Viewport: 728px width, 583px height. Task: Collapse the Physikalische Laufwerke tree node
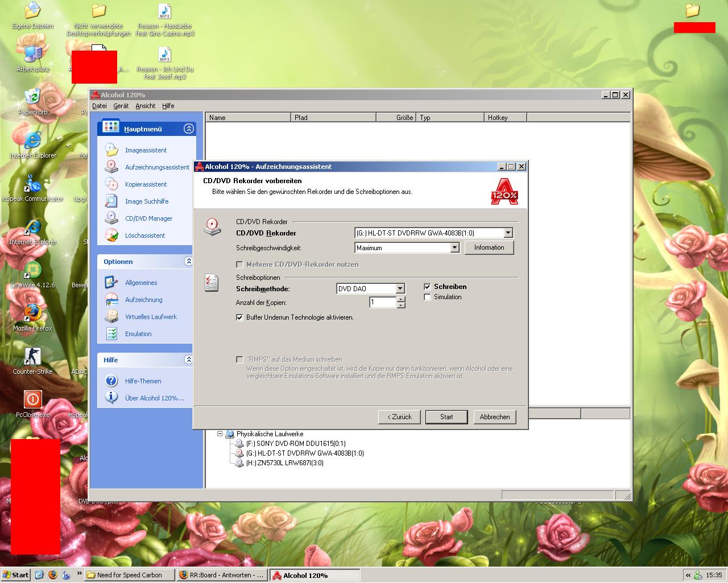pos(220,433)
